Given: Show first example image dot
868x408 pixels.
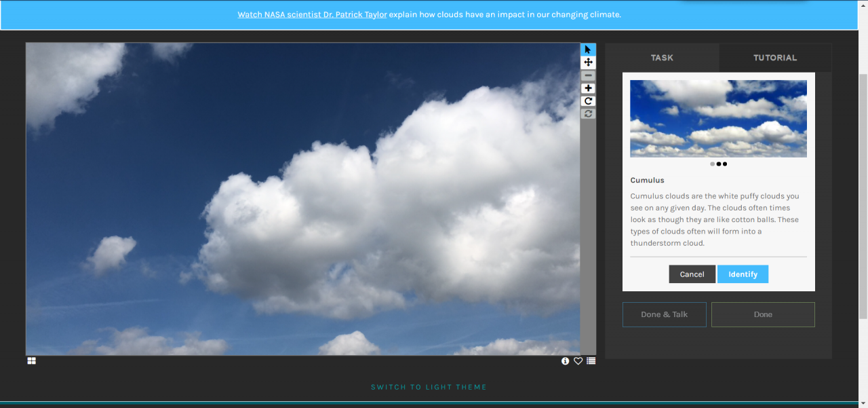Looking at the screenshot, I should [x=712, y=164].
